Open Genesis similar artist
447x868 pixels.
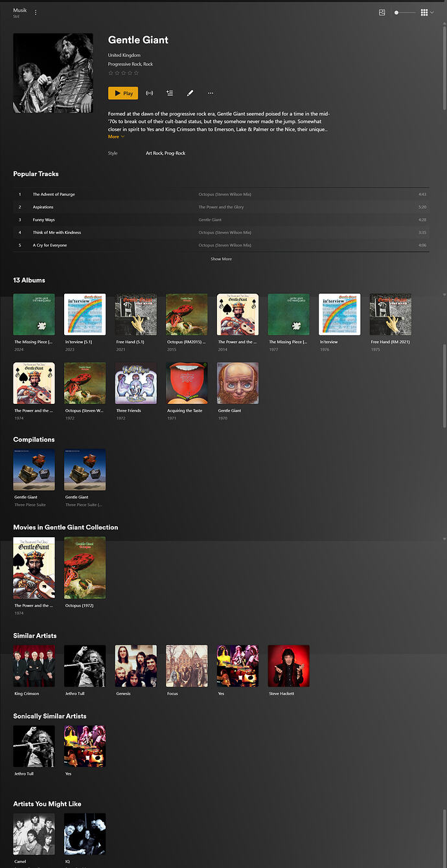[136, 666]
